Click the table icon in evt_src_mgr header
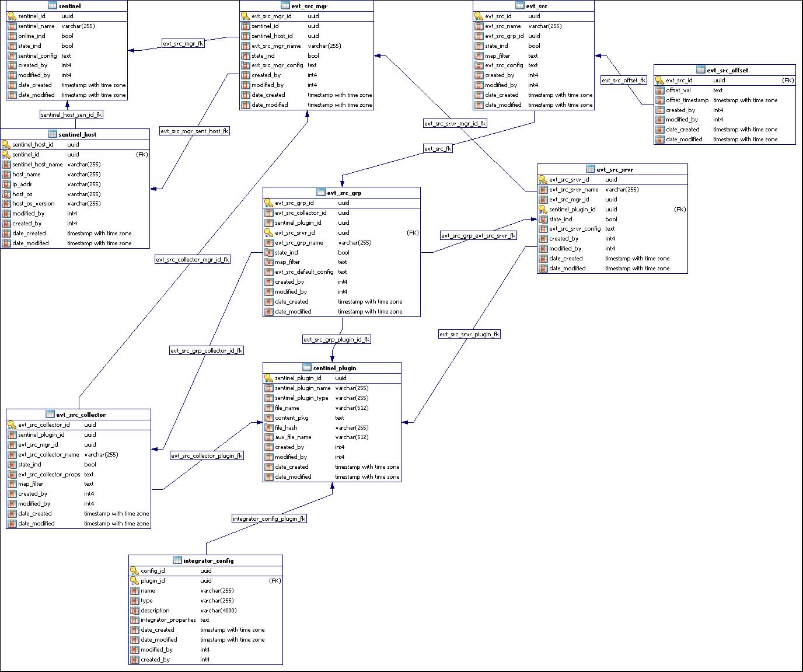The width and height of the screenshot is (803, 672). pyautogui.click(x=285, y=6)
